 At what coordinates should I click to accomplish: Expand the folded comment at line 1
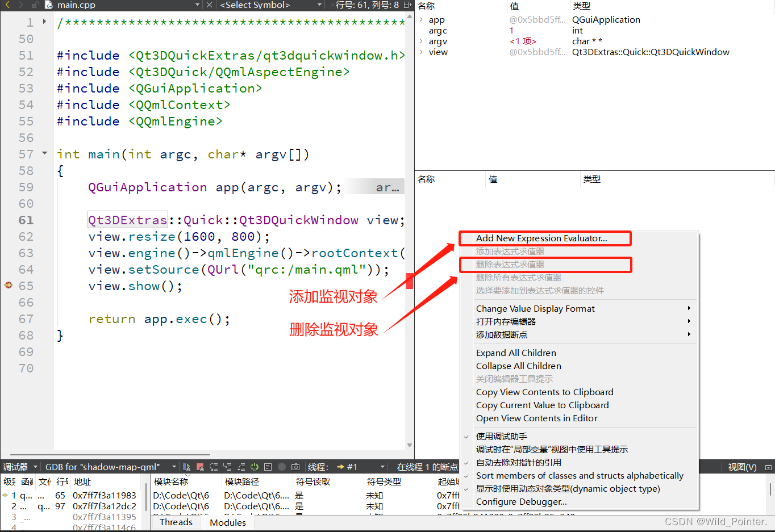(x=44, y=22)
